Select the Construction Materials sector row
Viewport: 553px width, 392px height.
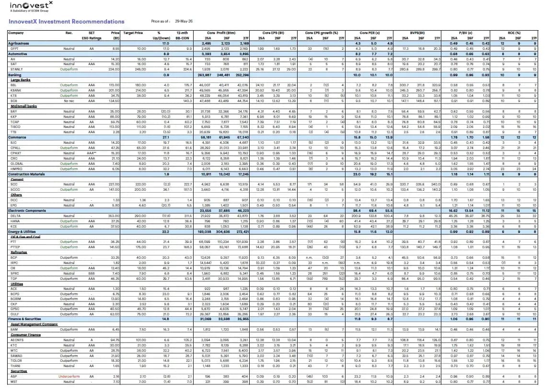click(273, 174)
